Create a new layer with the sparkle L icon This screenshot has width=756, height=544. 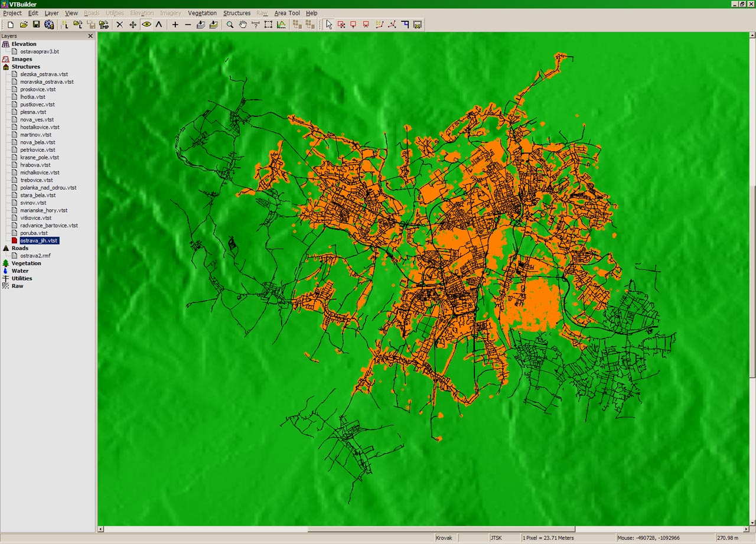[x=65, y=25]
